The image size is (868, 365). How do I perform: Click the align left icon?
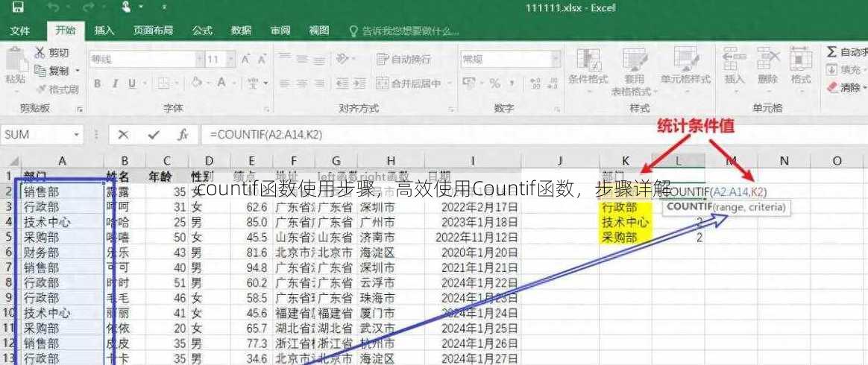284,83
